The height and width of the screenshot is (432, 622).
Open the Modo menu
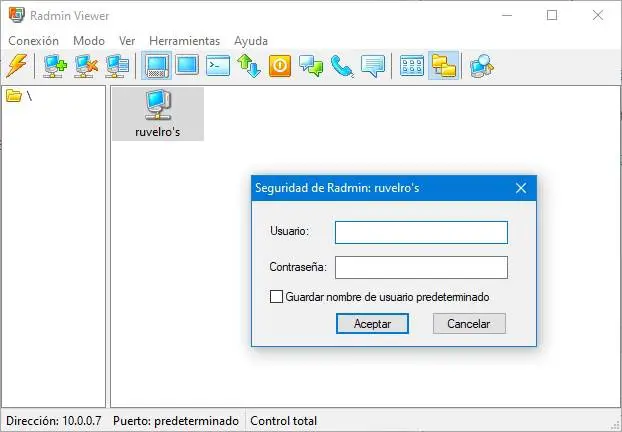89,40
